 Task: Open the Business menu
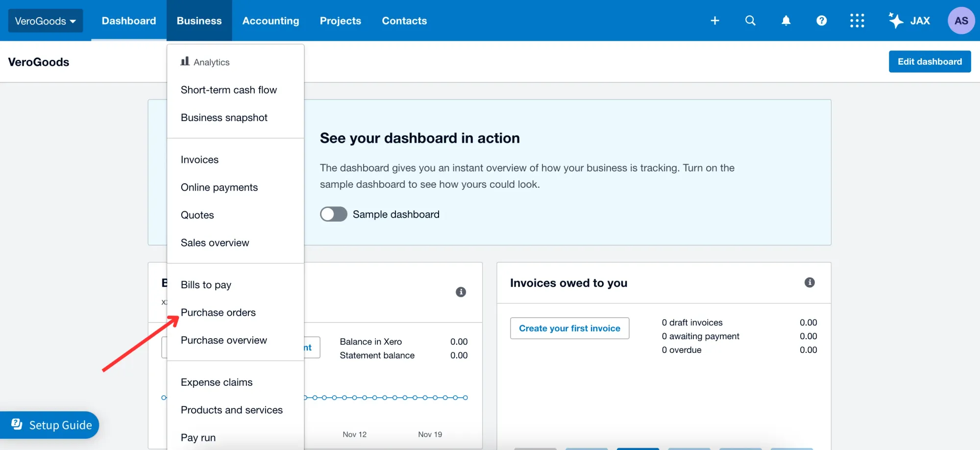pos(199,21)
